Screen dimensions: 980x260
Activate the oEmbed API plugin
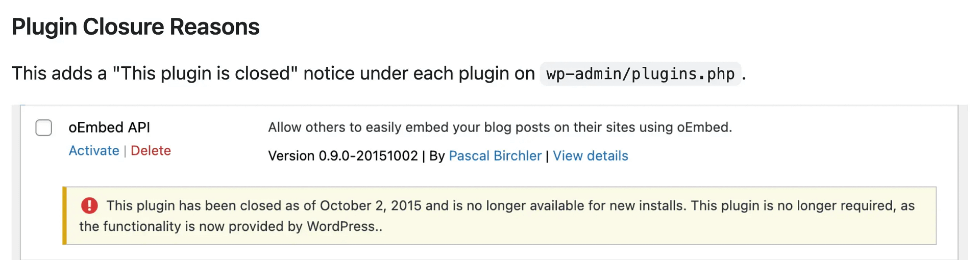94,151
